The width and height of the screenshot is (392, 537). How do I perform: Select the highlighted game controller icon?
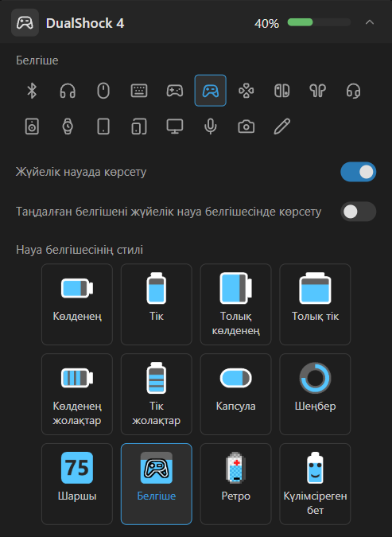click(211, 91)
